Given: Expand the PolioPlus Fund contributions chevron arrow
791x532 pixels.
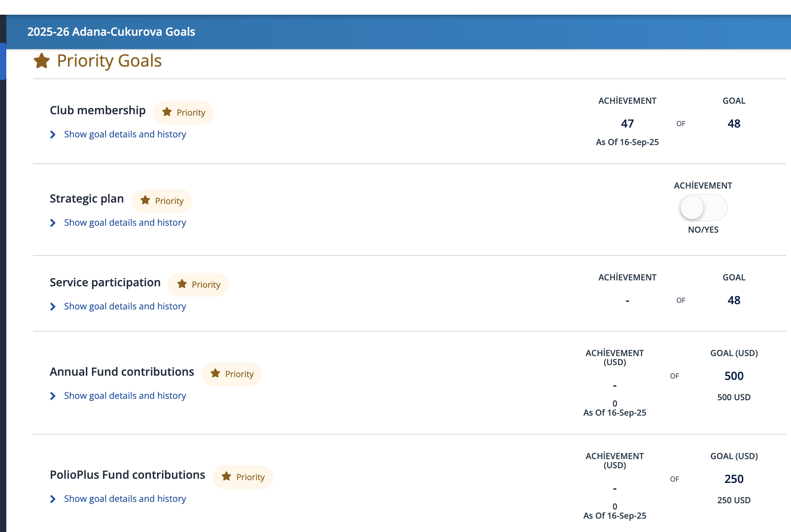Looking at the screenshot, I should click(53, 499).
